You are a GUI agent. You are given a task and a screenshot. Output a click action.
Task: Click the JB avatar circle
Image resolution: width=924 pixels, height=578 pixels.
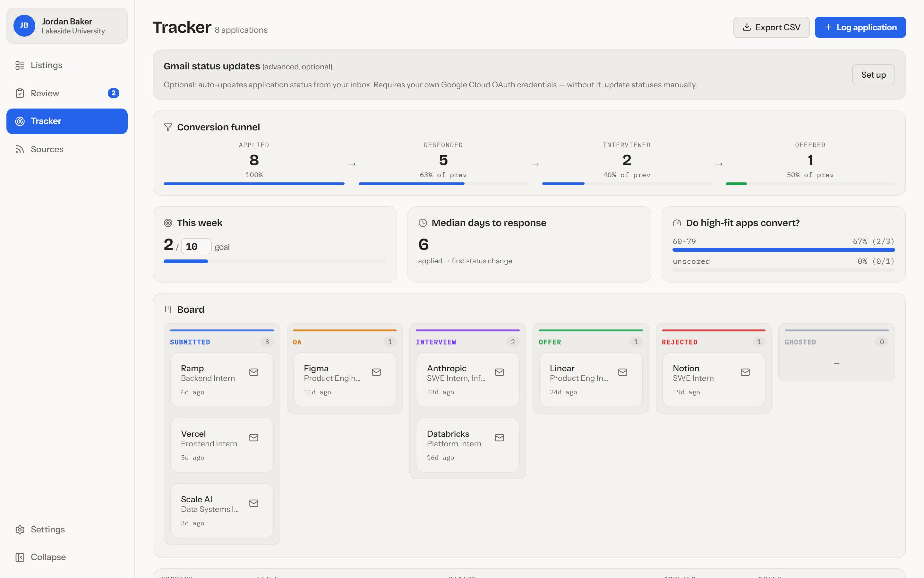pyautogui.click(x=24, y=26)
